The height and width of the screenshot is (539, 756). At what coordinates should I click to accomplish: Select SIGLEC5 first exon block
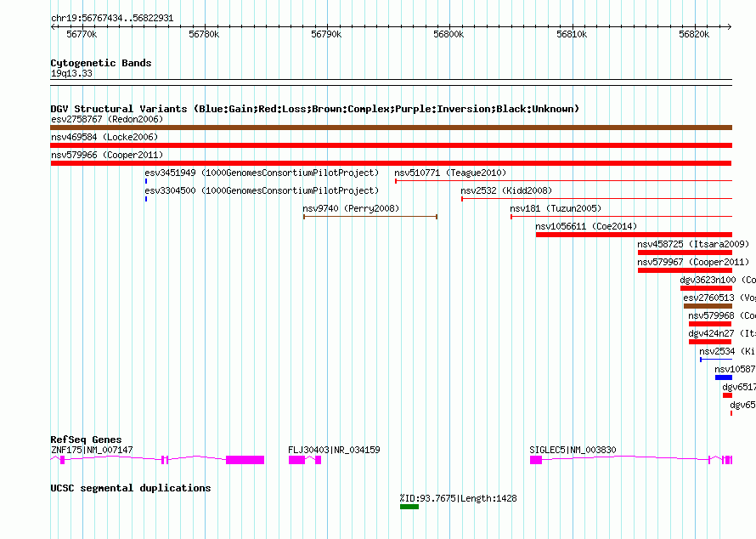pos(536,460)
